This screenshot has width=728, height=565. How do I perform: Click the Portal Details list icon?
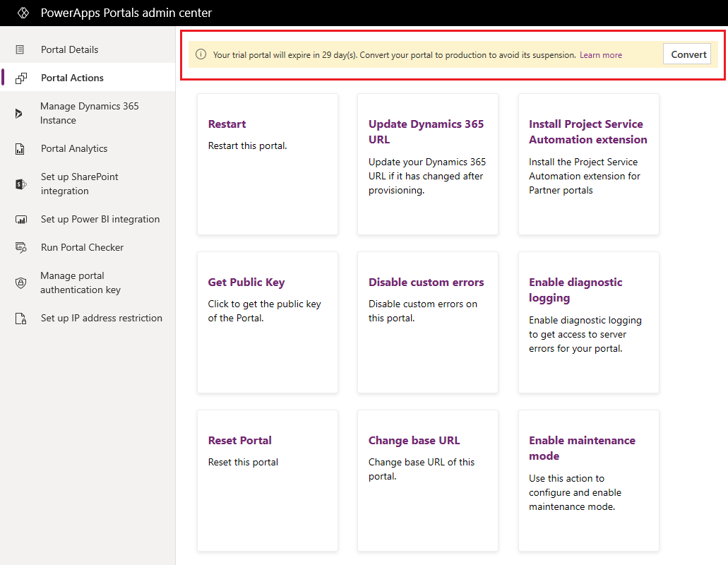(20, 49)
